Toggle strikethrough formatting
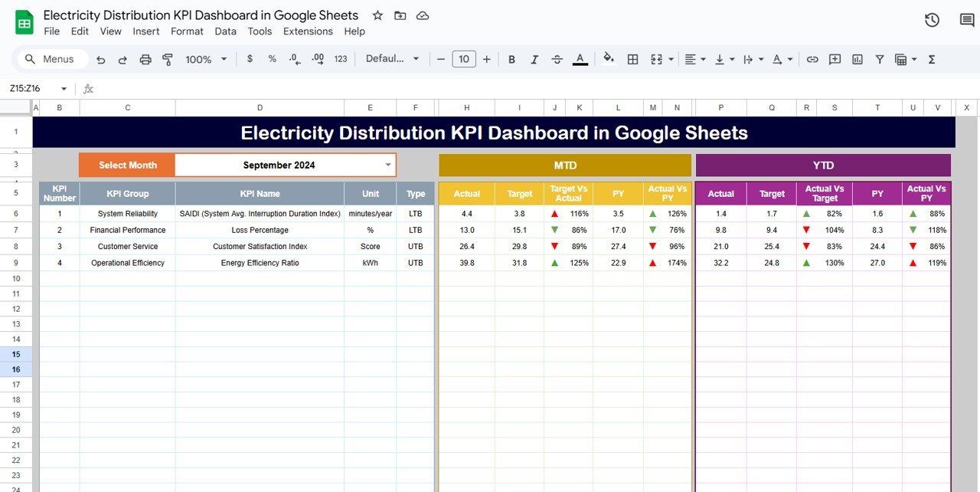 point(557,59)
